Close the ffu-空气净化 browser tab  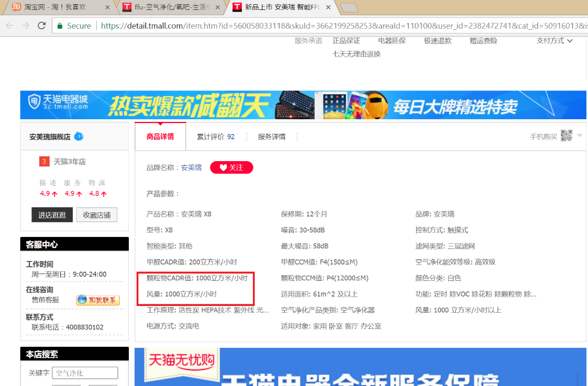pos(217,7)
